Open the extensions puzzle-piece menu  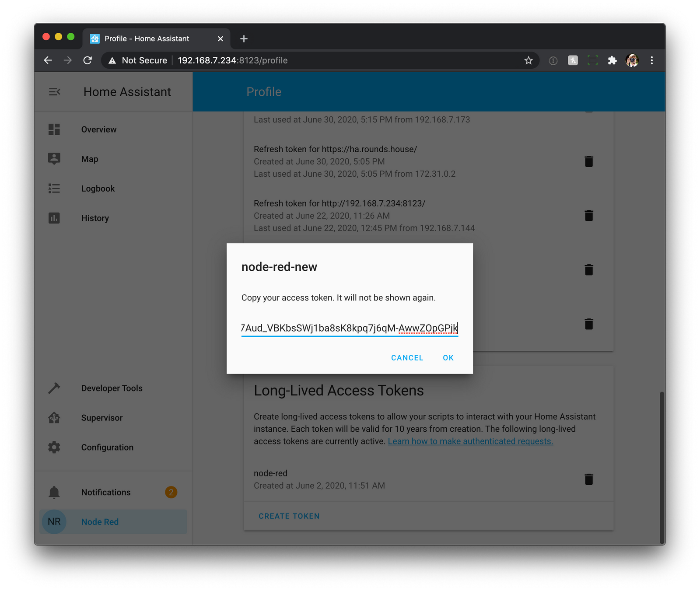pyautogui.click(x=612, y=60)
